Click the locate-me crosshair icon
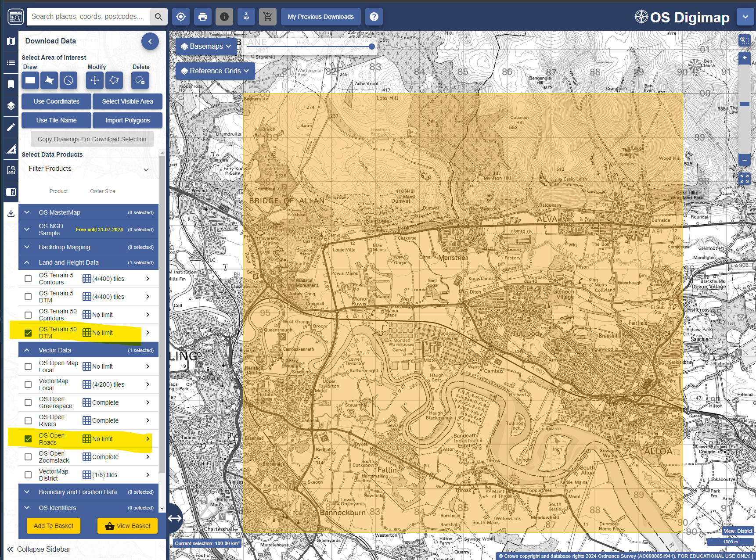Viewport: 756px width, 560px height. click(181, 17)
